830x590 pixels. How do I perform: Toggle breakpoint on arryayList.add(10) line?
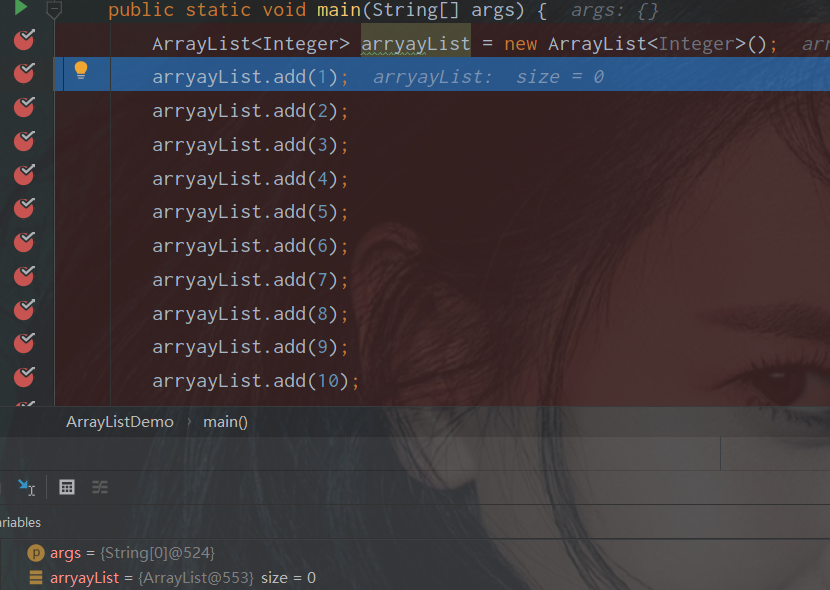tap(24, 377)
